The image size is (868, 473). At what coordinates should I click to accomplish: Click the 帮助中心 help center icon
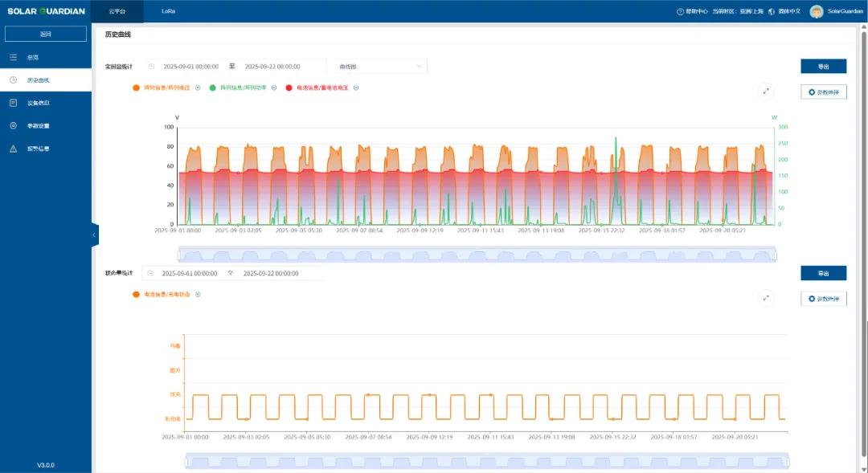coord(681,11)
